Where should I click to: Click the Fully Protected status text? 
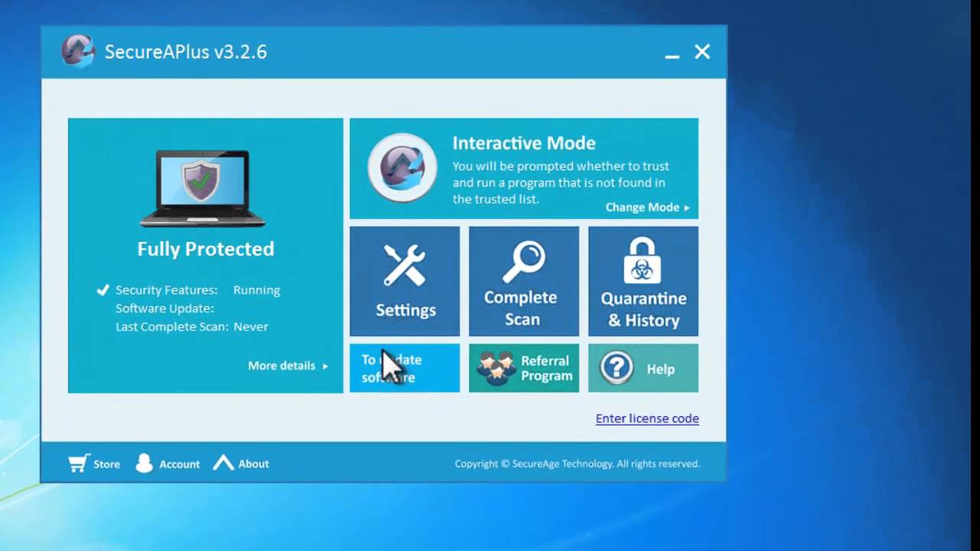coord(205,249)
